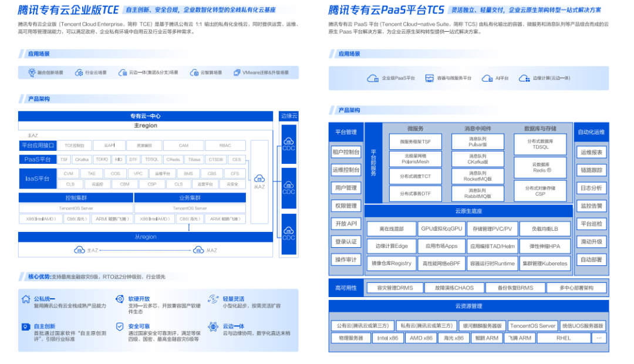Click the 云边一体 globe icon in core advantages

click(213, 326)
